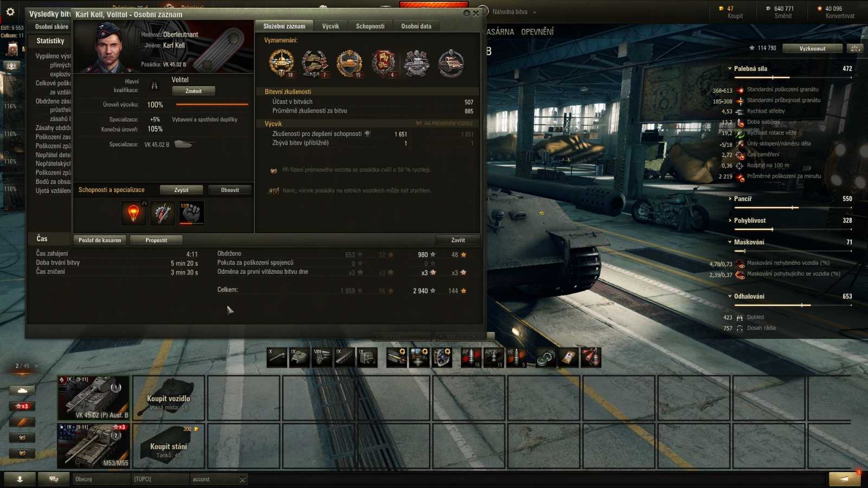The image size is (868, 488).
Task: Collapse the Palebná síla section
Action: [x=730, y=69]
